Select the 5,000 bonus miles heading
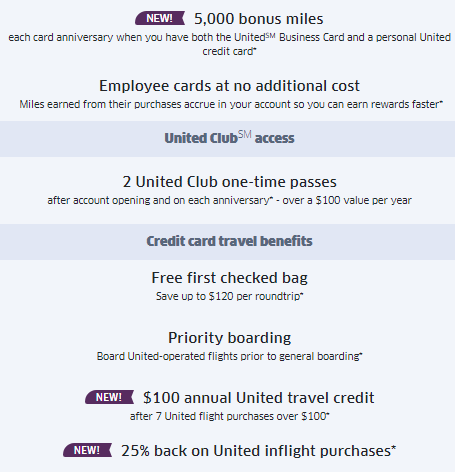This screenshot has width=455, height=472. 259,19
